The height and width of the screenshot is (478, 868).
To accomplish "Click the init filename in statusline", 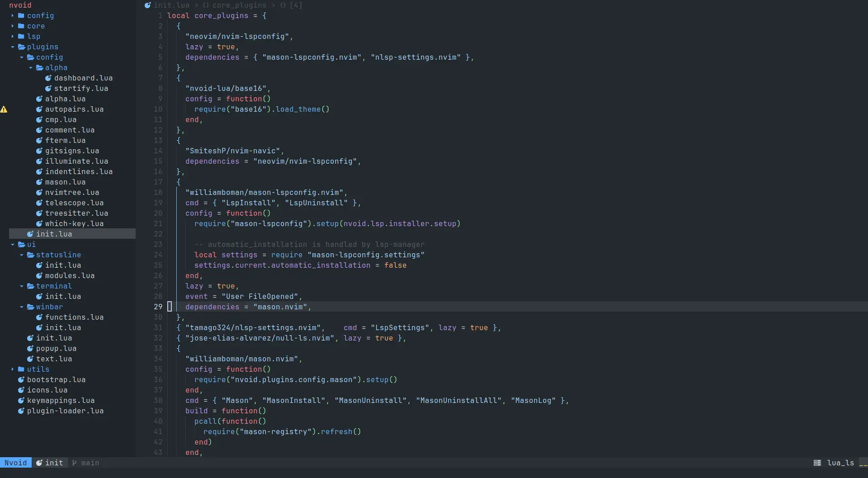I will (54, 463).
